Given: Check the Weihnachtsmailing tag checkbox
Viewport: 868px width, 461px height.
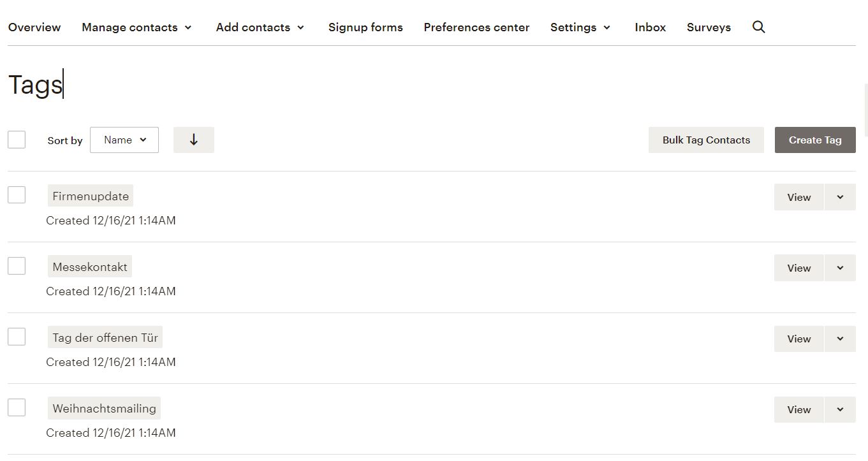Looking at the screenshot, I should (x=17, y=407).
